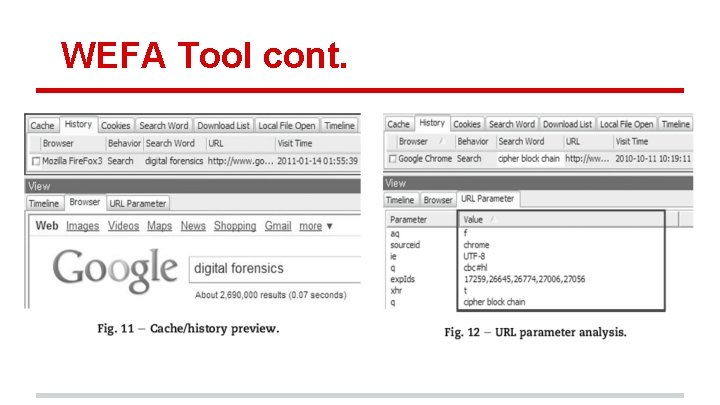Tick the Google Chrome row checkbox
Image resolution: width=720 pixels, height=405 pixels.
click(x=392, y=159)
